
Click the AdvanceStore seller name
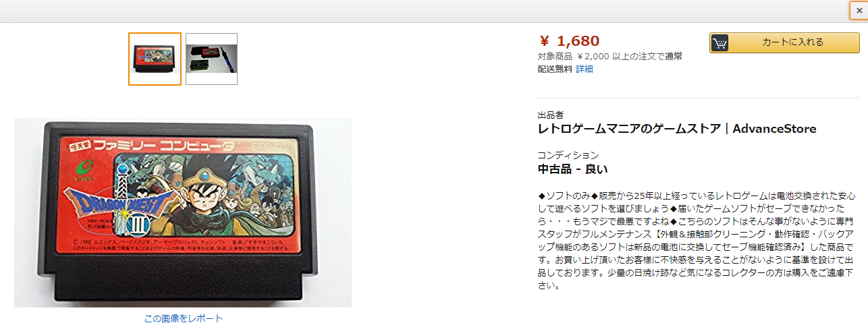coord(774,129)
